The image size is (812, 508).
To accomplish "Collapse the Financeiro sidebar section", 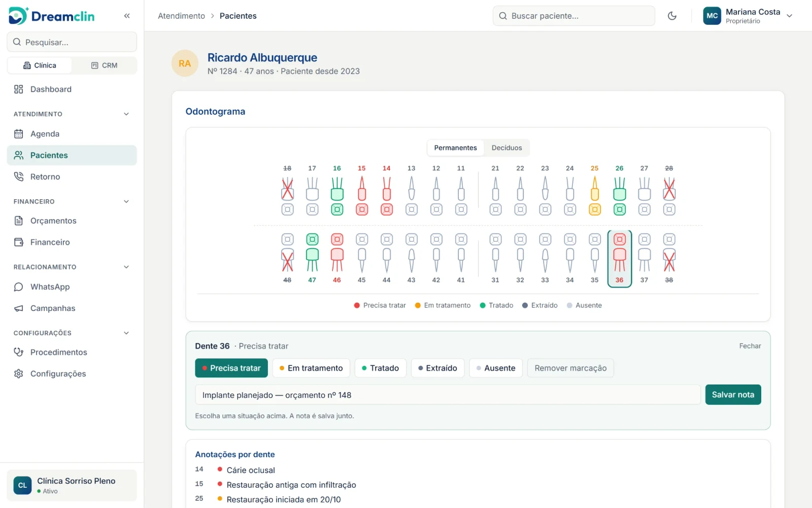I will 126,202.
